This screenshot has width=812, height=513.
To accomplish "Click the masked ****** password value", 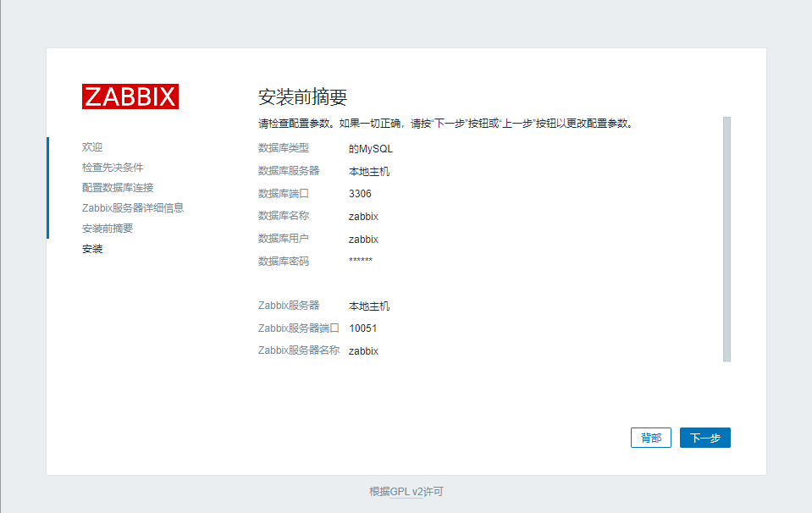I will click(361, 260).
